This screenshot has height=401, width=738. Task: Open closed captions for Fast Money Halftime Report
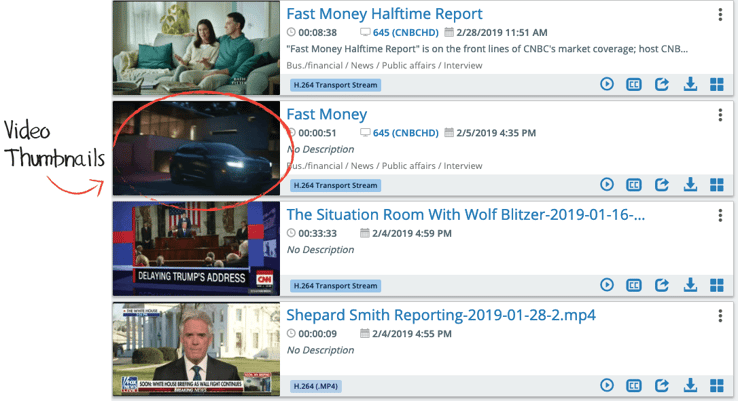[x=634, y=85]
